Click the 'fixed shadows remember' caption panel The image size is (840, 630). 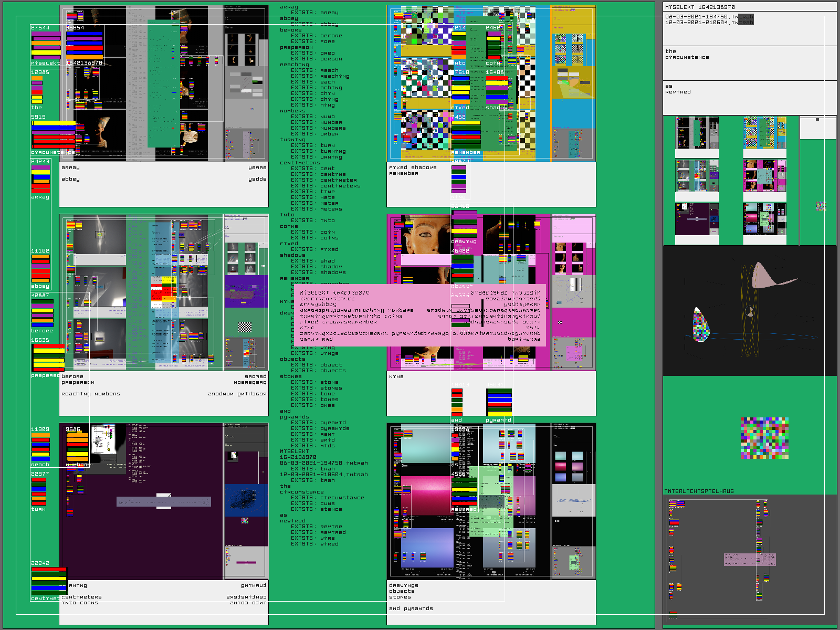coord(491,184)
